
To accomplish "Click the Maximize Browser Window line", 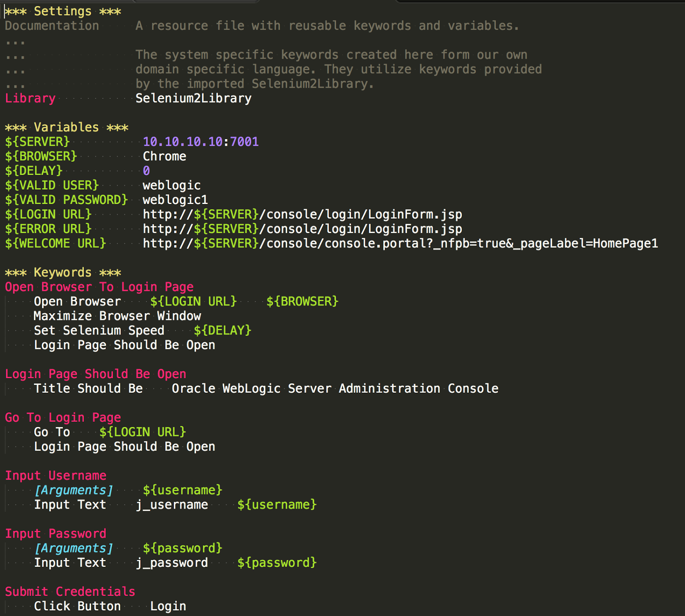I will (x=117, y=316).
